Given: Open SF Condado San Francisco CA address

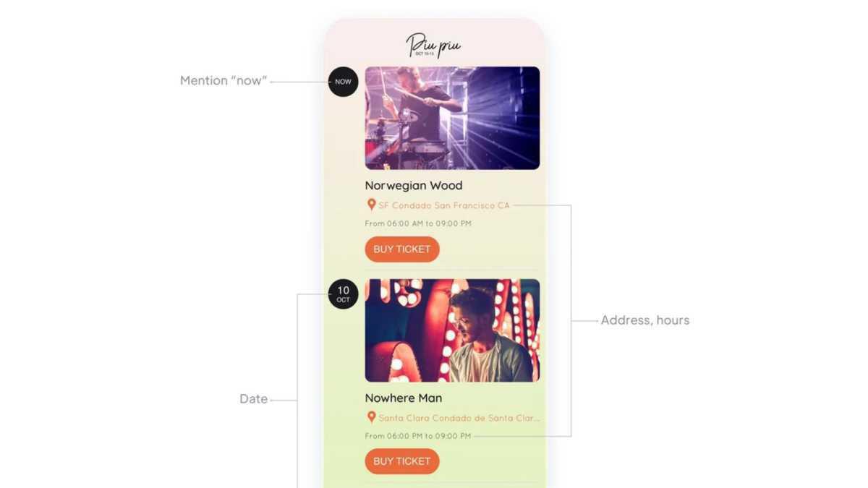Looking at the screenshot, I should click(x=444, y=205).
